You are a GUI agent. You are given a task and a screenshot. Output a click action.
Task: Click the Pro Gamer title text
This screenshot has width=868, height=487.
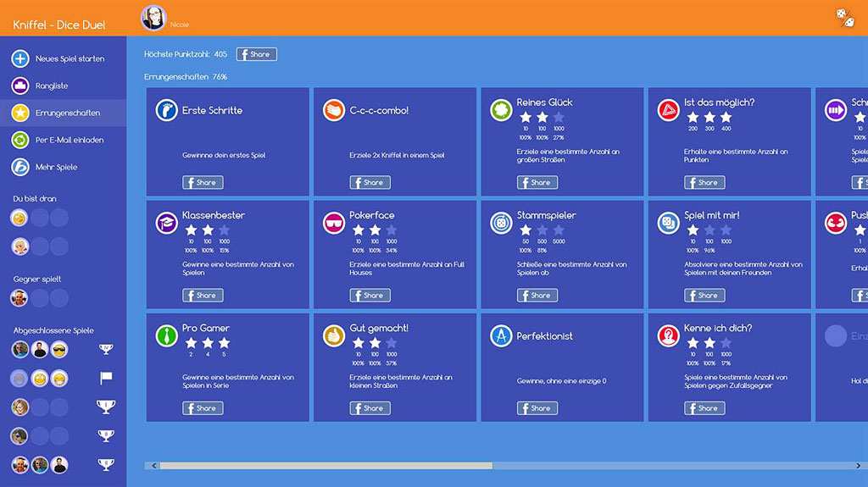[x=205, y=328]
